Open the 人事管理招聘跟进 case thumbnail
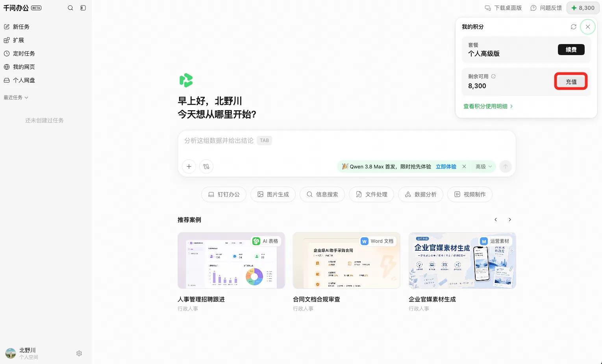Viewport: 602px width, 364px height. pos(231,261)
